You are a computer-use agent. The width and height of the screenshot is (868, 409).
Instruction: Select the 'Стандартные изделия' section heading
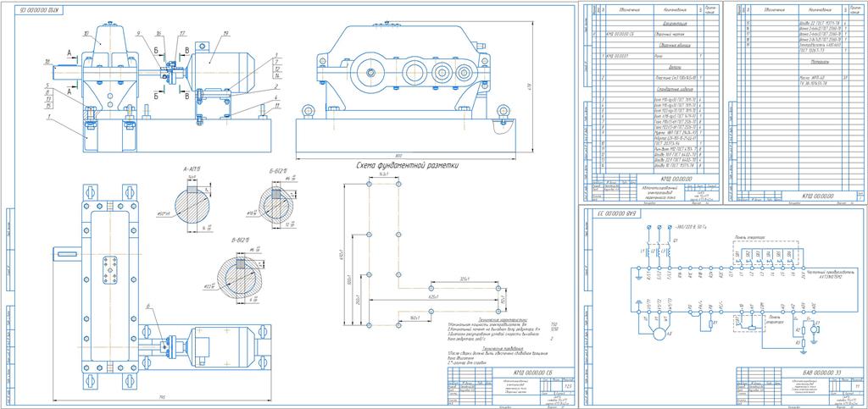(676, 88)
